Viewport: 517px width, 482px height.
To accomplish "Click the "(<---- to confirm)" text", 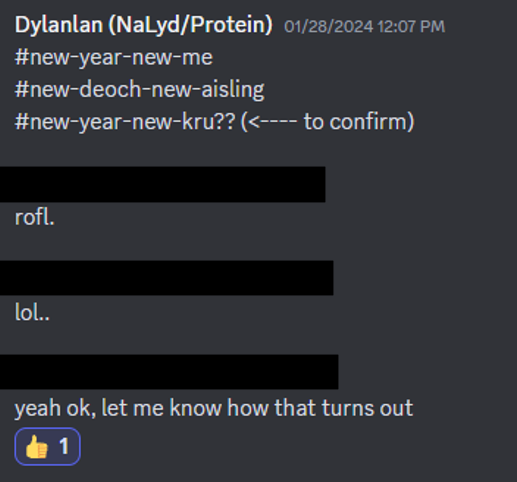I will coord(327,122).
